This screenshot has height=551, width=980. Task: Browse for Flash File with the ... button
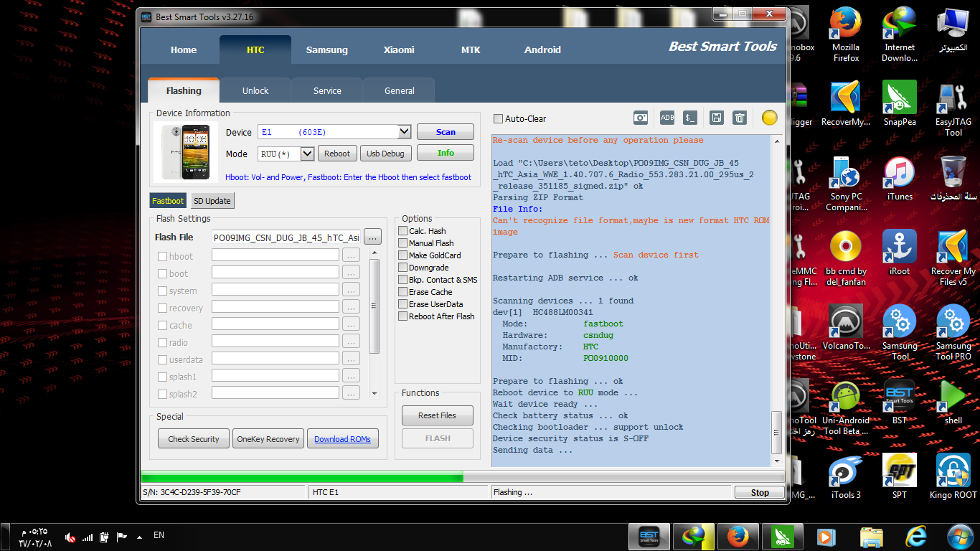tap(372, 237)
